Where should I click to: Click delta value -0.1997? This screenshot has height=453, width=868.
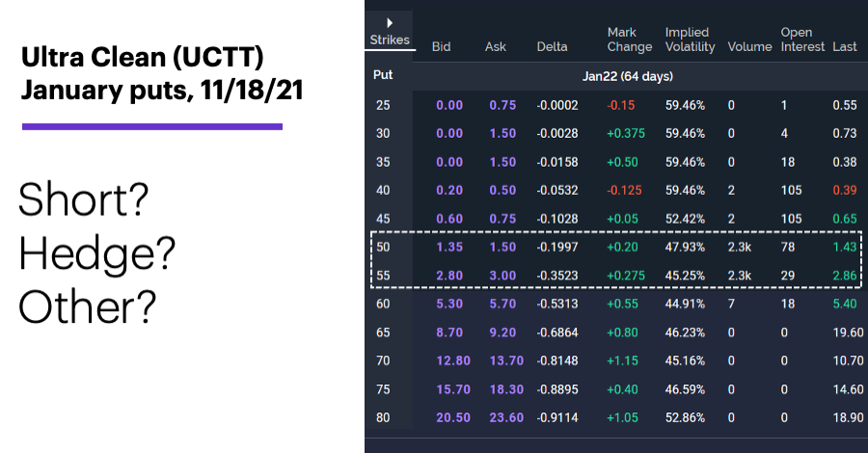click(557, 247)
